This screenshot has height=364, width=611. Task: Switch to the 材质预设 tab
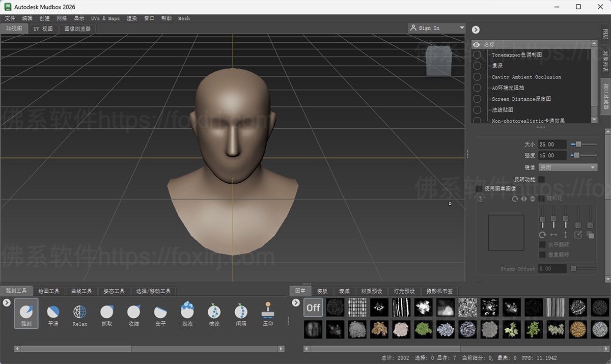(371, 291)
